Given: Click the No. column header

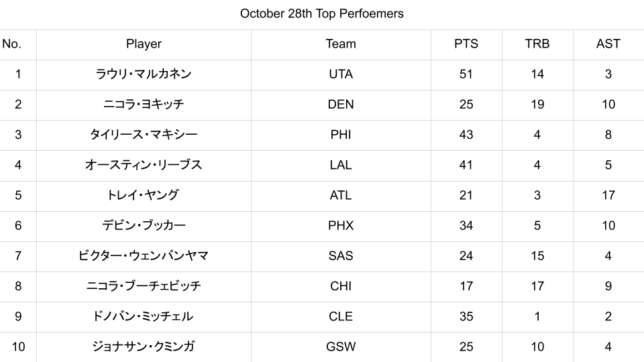Looking at the screenshot, I should (11, 44).
